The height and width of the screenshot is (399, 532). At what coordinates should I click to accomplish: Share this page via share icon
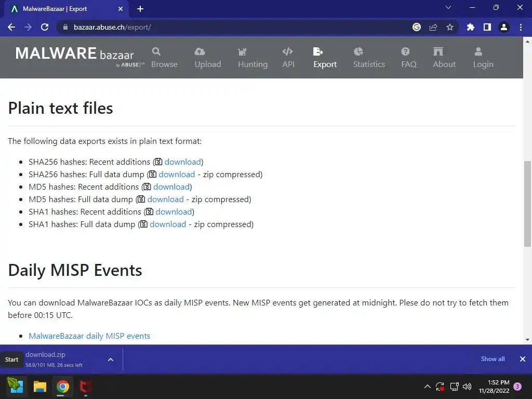pos(433,27)
